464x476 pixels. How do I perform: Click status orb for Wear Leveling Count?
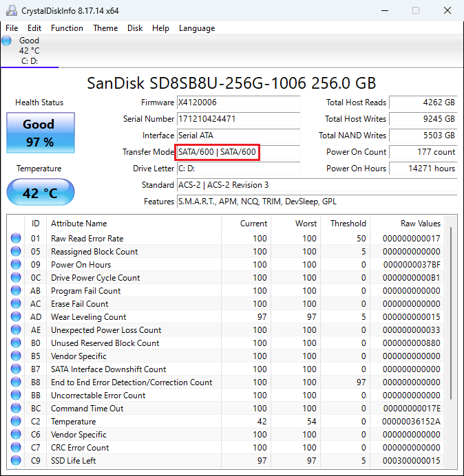tap(16, 316)
